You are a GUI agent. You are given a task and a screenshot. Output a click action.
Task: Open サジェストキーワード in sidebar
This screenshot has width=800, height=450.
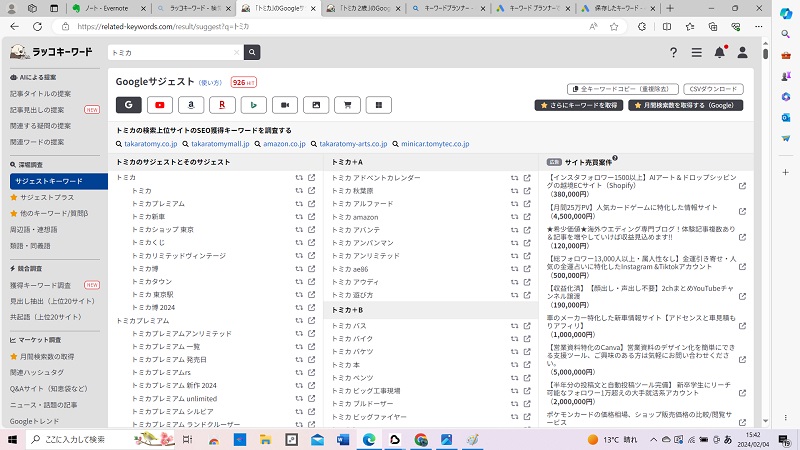(59, 181)
